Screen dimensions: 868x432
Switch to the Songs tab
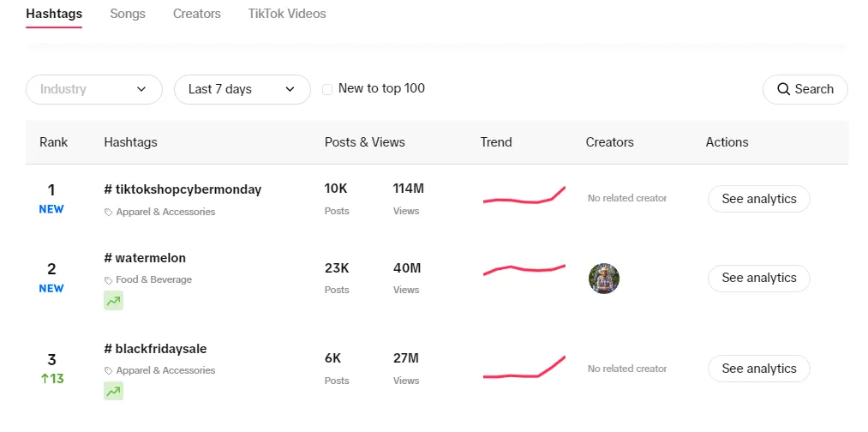[128, 14]
